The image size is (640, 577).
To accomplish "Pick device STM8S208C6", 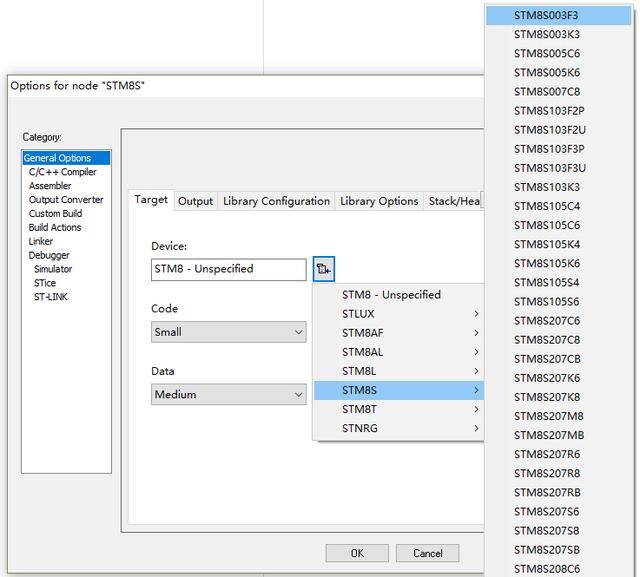I will (x=558, y=568).
